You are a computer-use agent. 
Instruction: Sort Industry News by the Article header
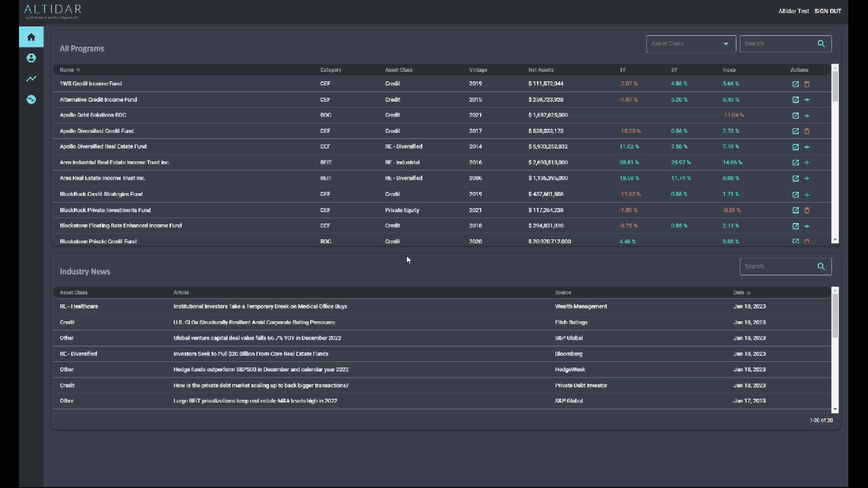(181, 293)
